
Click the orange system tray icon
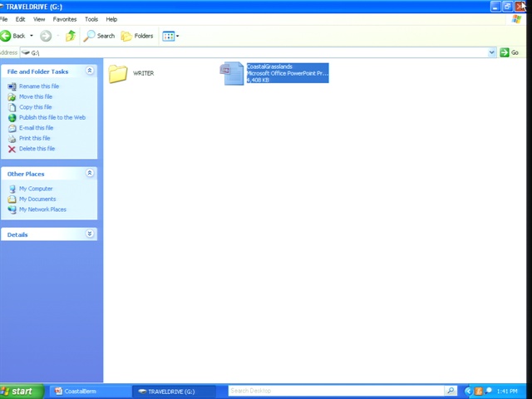click(479, 392)
